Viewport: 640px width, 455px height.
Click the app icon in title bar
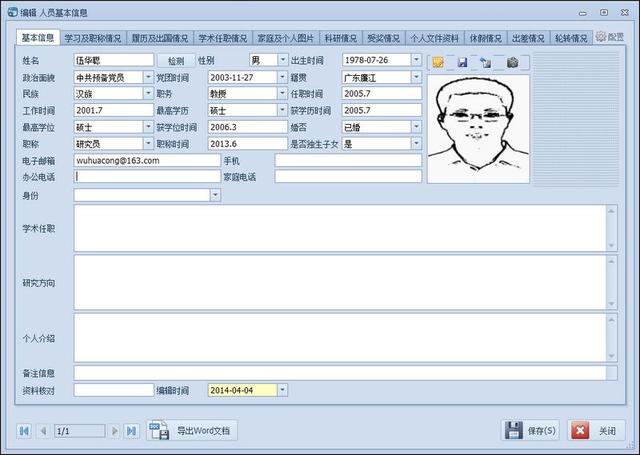tap(13, 12)
